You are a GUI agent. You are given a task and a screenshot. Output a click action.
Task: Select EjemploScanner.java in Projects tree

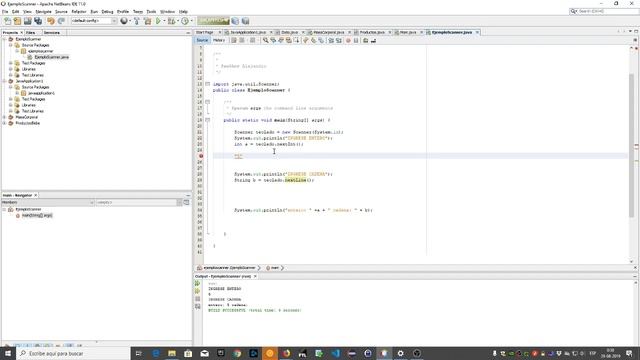51,57
